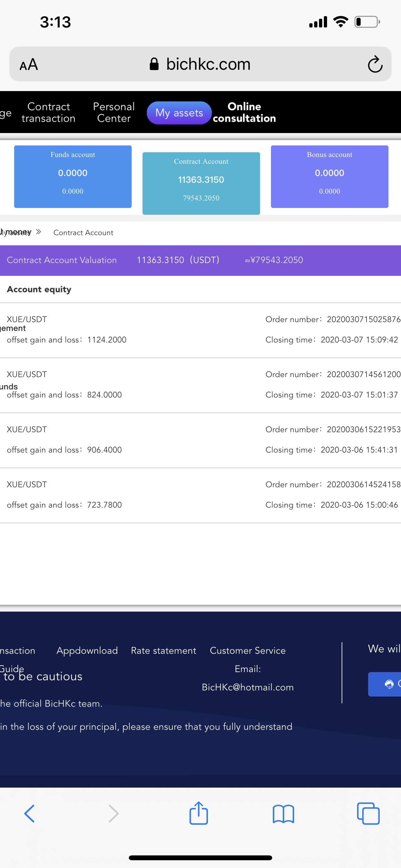Open the Safari share sheet icon

coord(199,813)
